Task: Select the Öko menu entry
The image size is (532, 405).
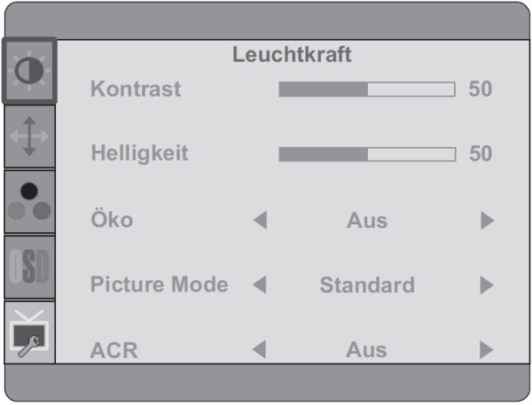Action: [112, 219]
